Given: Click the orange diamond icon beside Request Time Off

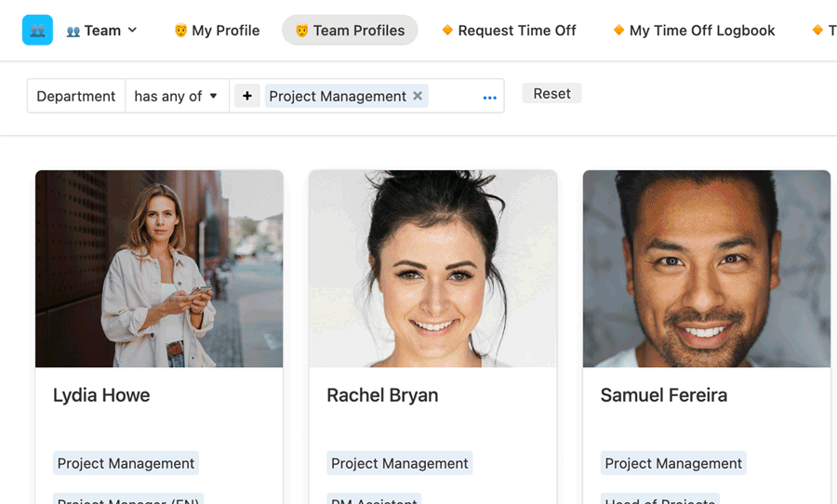Looking at the screenshot, I should coord(447,31).
